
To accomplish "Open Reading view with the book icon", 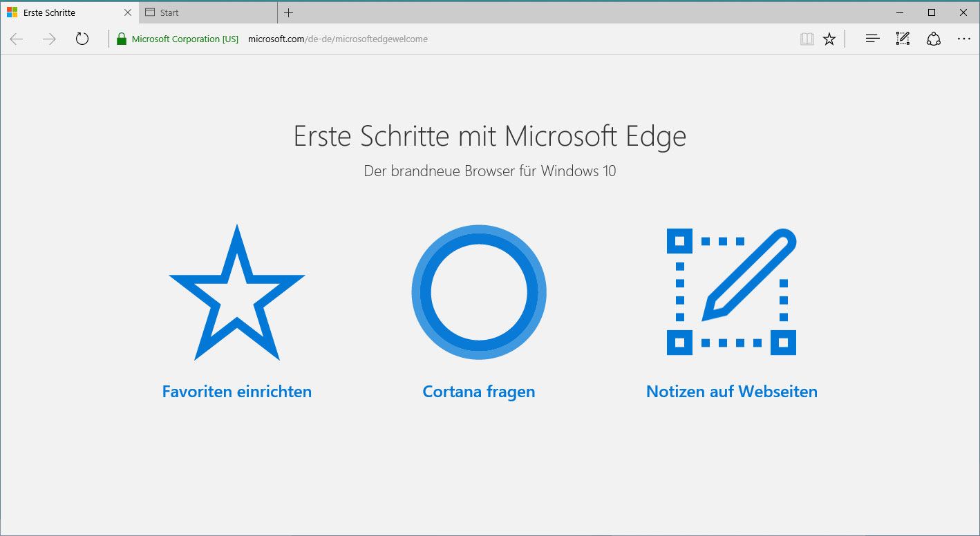I will [x=807, y=39].
